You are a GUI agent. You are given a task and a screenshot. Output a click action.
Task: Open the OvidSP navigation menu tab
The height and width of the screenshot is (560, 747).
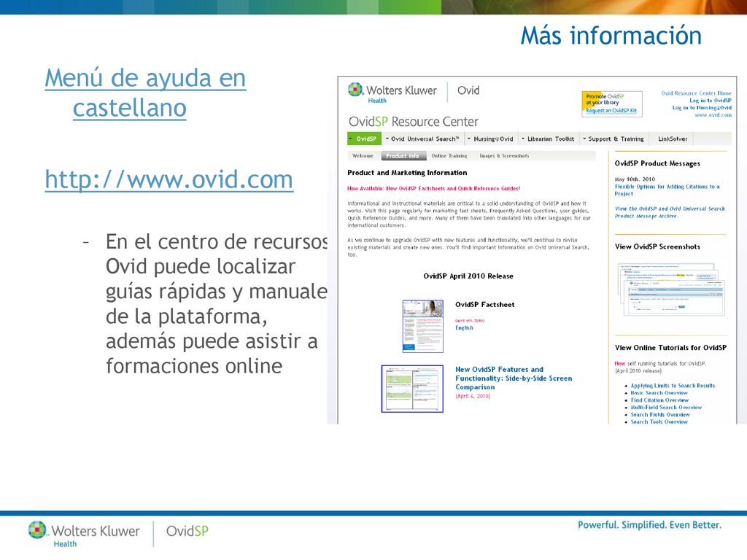pyautogui.click(x=365, y=139)
